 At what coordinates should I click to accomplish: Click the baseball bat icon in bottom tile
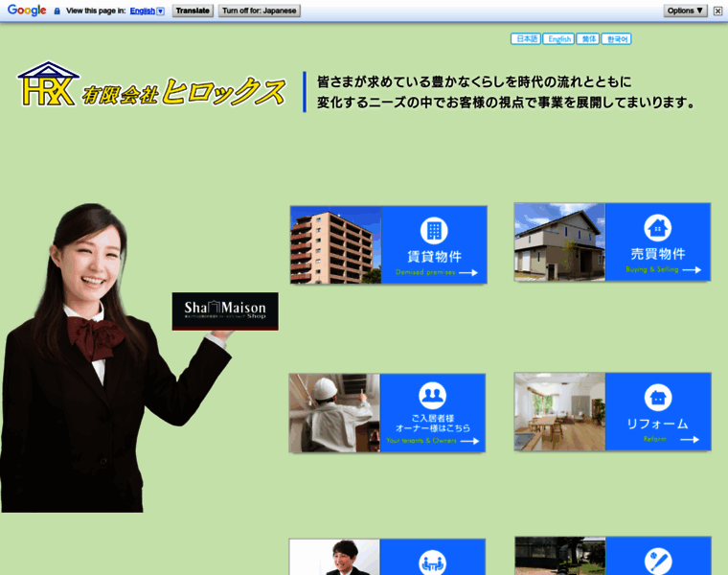[x=658, y=561]
